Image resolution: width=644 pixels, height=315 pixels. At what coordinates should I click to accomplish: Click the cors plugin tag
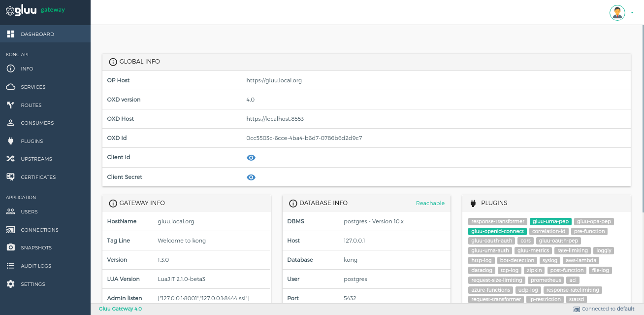[526, 241]
